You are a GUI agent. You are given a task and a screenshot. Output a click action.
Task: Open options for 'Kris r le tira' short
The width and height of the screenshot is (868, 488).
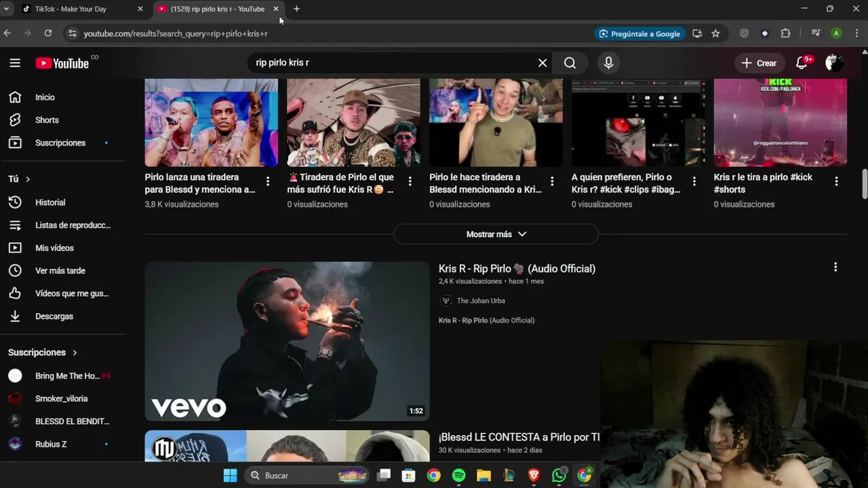tap(836, 181)
